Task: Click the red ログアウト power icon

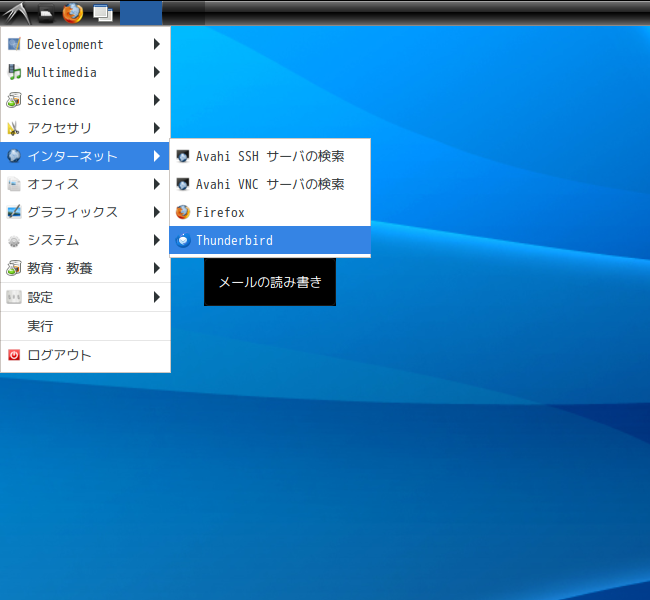Action: (14, 355)
